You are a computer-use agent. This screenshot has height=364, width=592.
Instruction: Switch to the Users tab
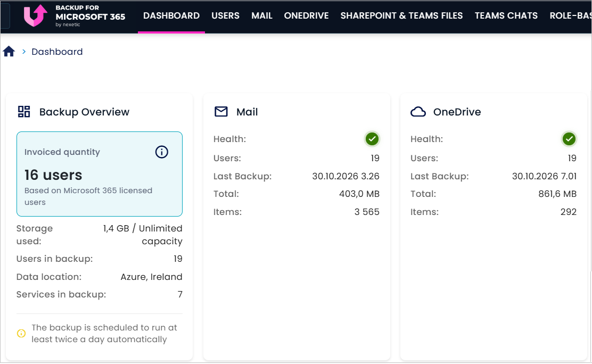[x=225, y=15]
